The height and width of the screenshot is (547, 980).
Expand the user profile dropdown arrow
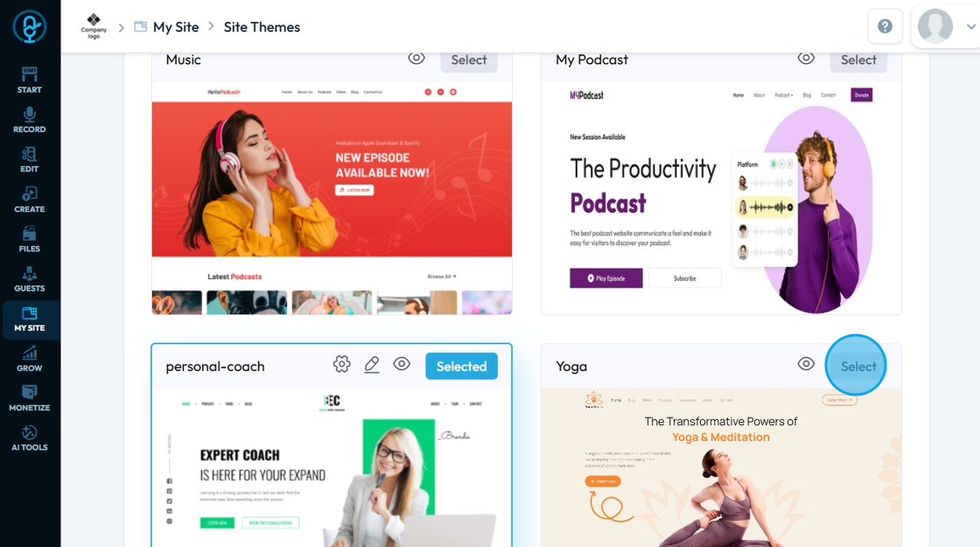[971, 27]
